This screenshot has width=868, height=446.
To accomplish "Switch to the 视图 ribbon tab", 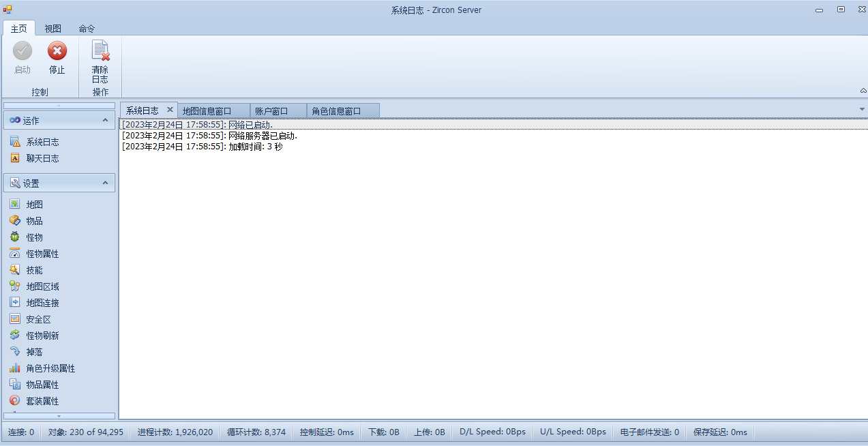I will point(52,29).
